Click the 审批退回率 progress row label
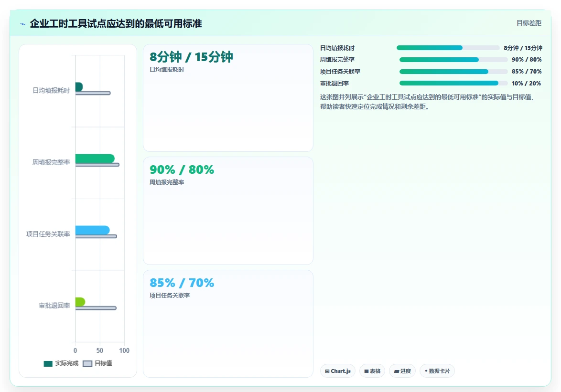 pyautogui.click(x=334, y=83)
